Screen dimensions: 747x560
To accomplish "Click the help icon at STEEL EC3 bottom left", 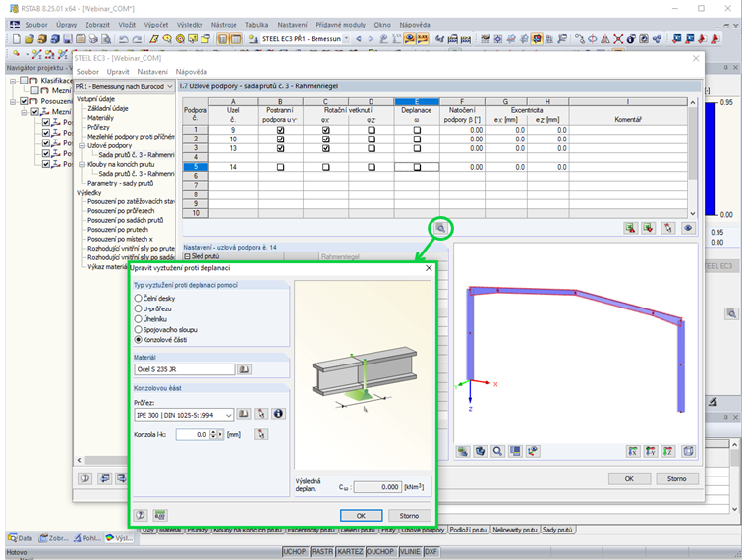I will pos(86,478).
